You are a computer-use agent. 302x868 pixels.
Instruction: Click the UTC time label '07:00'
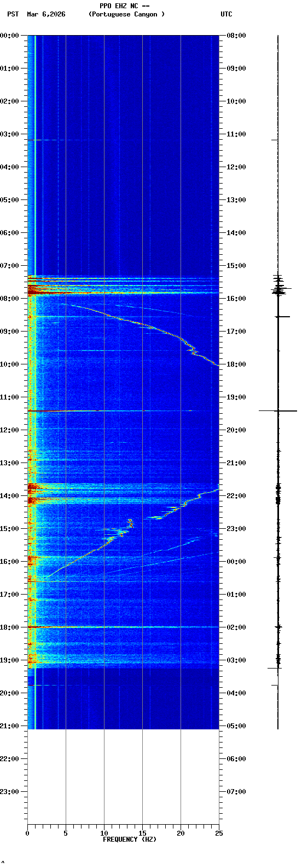(x=236, y=792)
